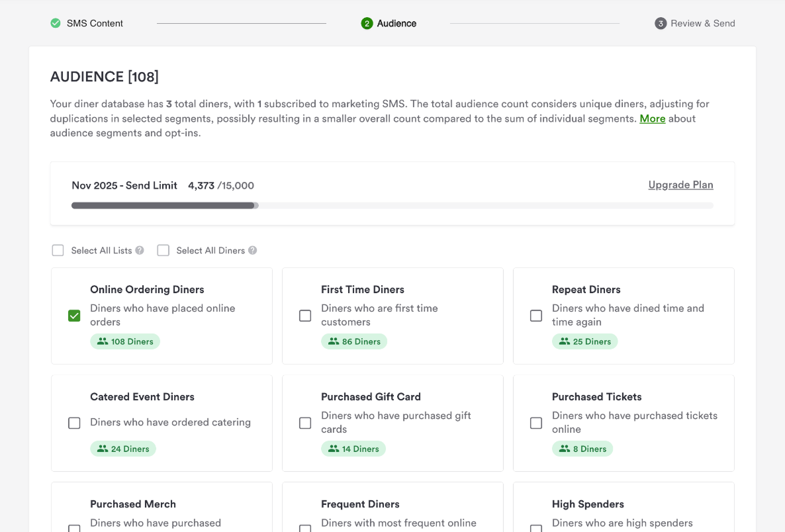Click help icon beside Select All Lists
The height and width of the screenshot is (532, 785).
(x=140, y=251)
